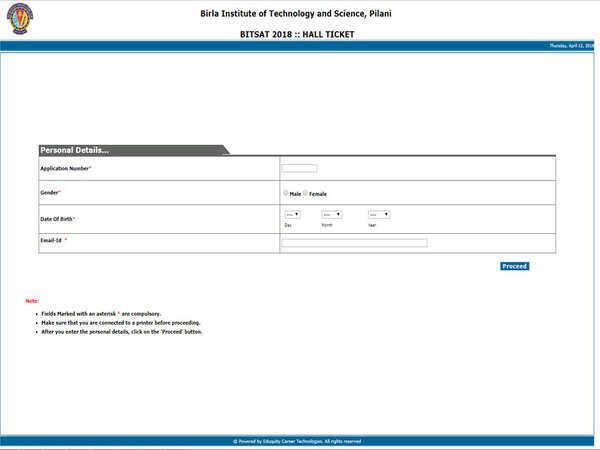600x450 pixels.
Task: Click the Email-Id label
Action: pyautogui.click(x=53, y=241)
